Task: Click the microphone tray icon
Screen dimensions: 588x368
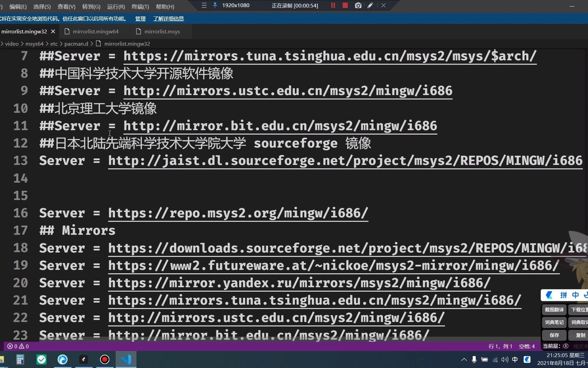Action: click(x=474, y=359)
